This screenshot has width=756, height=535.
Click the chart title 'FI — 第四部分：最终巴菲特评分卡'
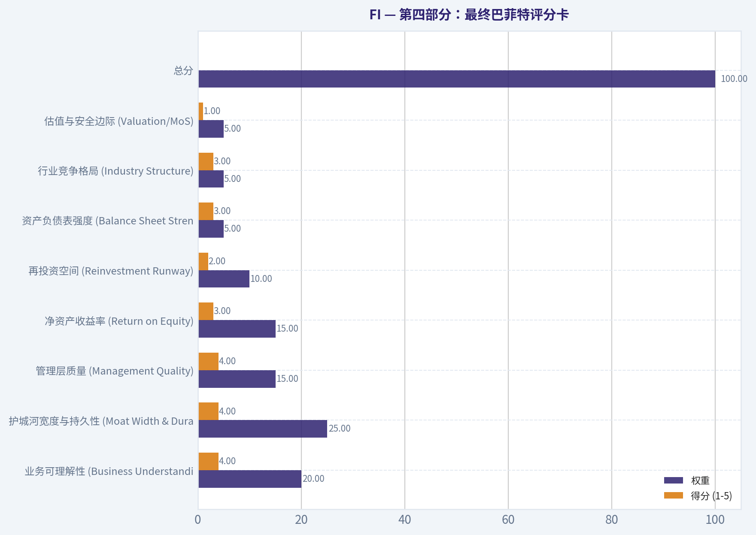pos(469,15)
